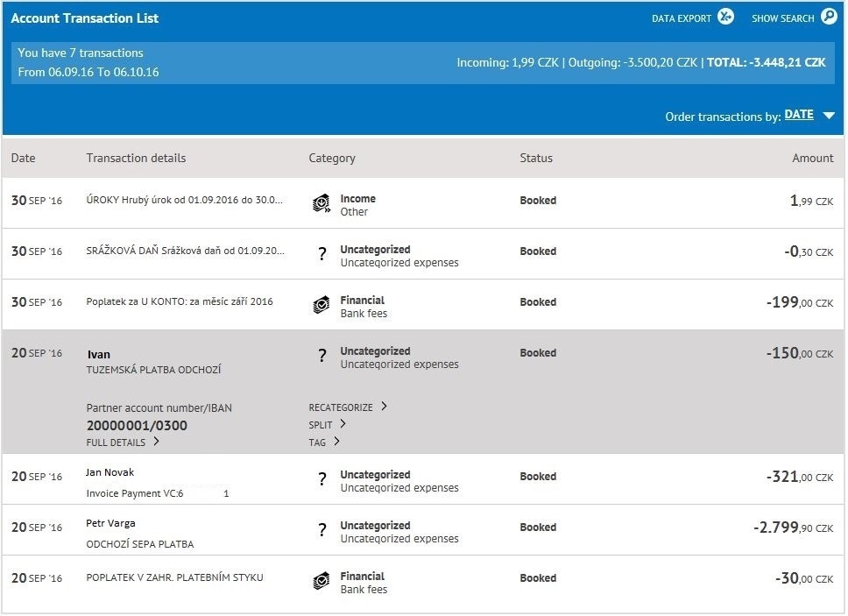Click TAG link

pyautogui.click(x=317, y=443)
